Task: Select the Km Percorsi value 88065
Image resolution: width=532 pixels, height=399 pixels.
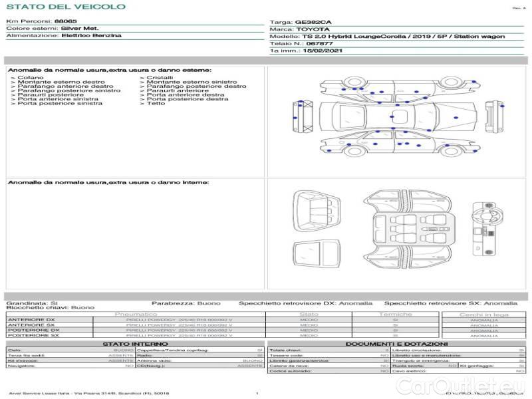Action: 65,21
